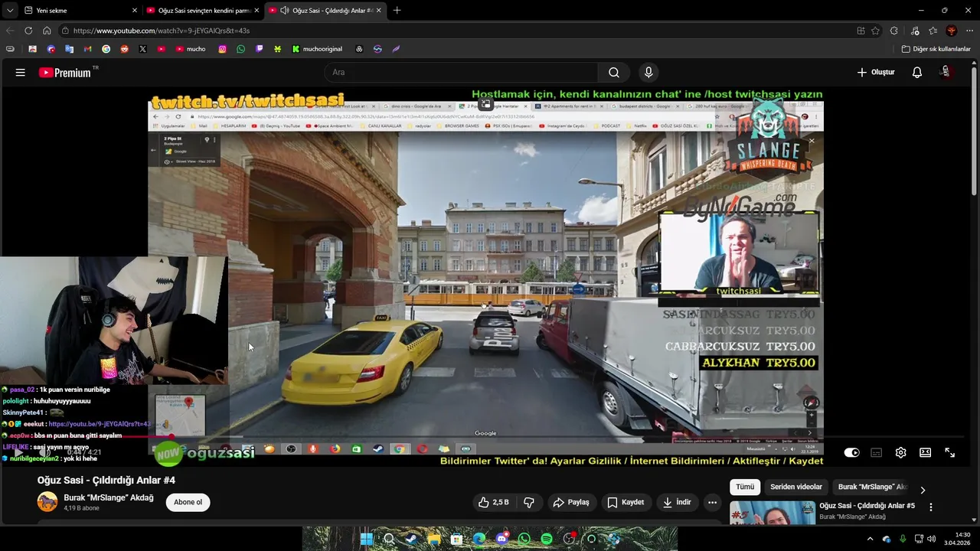Open the browser tab list dropdown
980x551 pixels.
click(x=9, y=11)
